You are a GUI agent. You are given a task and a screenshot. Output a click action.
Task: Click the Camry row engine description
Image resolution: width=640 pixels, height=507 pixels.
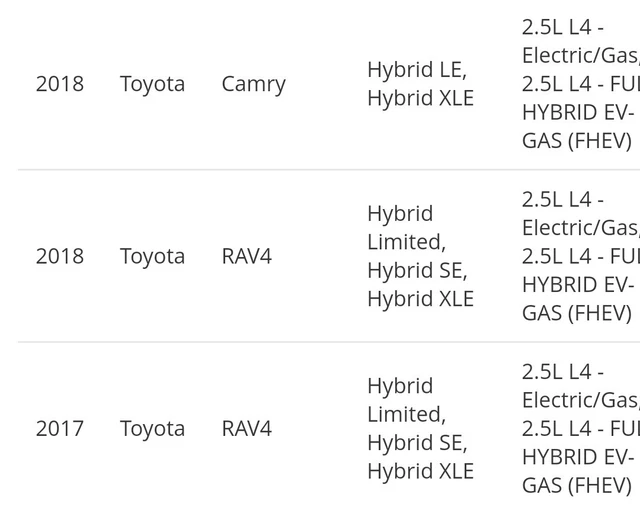(581, 84)
